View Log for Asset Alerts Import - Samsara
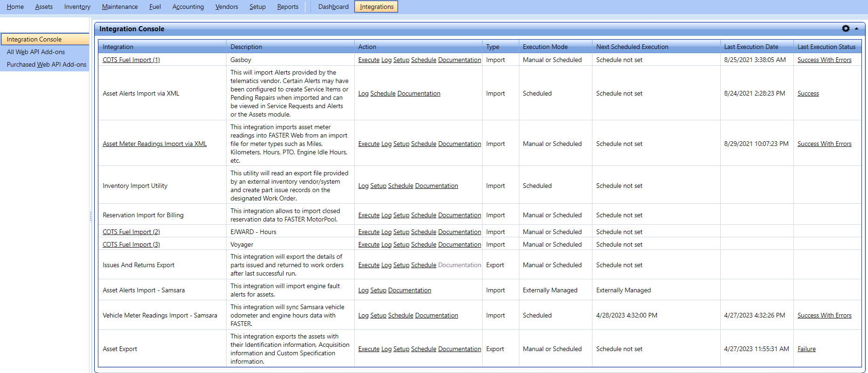The width and height of the screenshot is (868, 373). [x=363, y=290]
